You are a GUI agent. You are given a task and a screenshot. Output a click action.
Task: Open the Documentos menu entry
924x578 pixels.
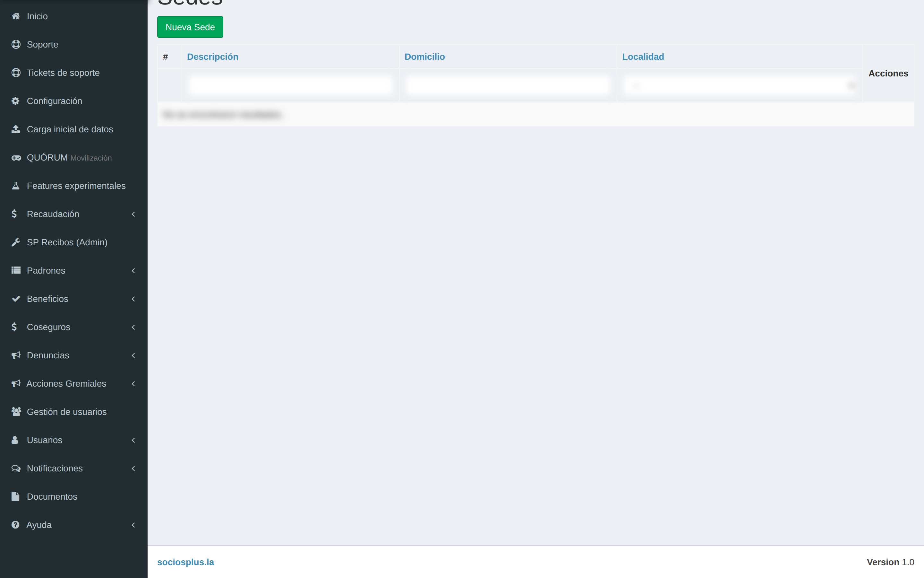(74, 496)
